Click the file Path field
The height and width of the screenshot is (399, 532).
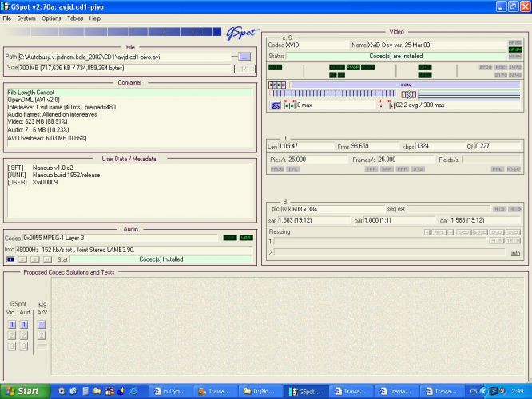point(125,57)
